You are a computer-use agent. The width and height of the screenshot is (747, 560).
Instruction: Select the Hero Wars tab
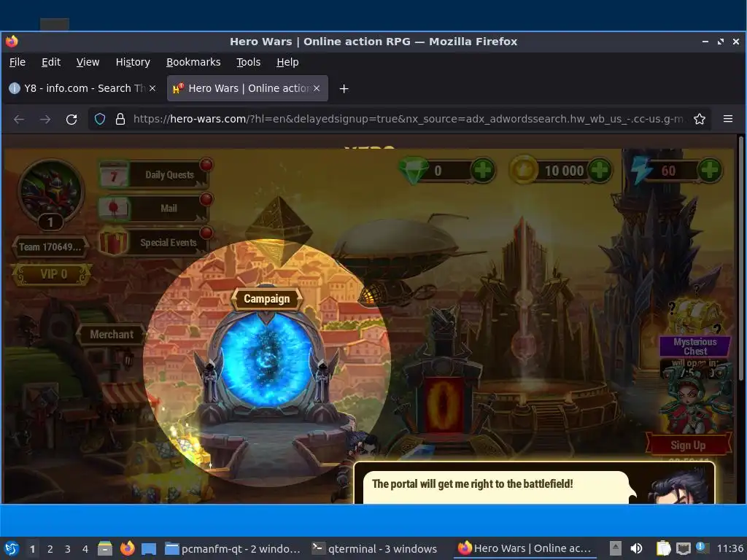pyautogui.click(x=247, y=88)
